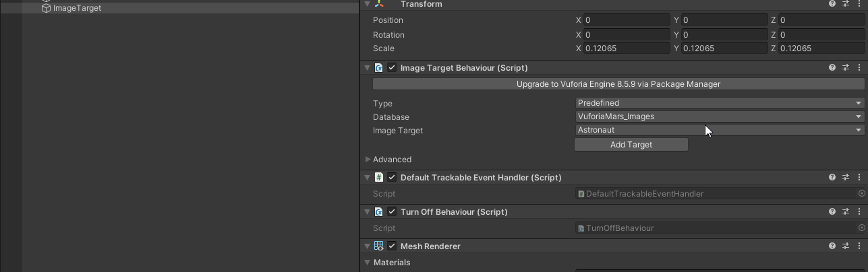Disable Turn Off Behaviour checkbox
Screen dimensions: 868x272
pos(392,211)
